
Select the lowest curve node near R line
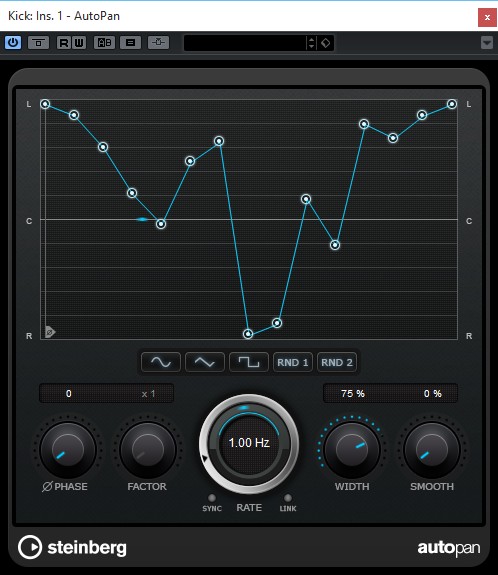coord(248,334)
